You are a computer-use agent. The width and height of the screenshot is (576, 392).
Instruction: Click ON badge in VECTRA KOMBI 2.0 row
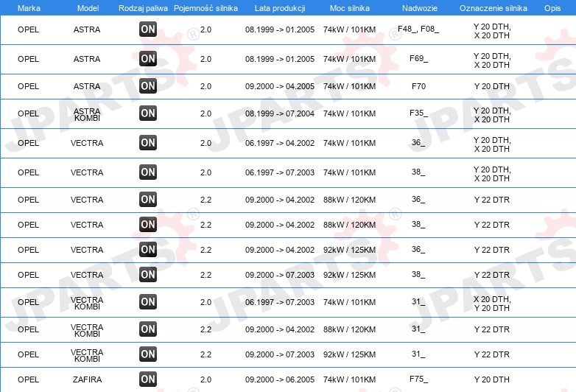click(x=148, y=302)
